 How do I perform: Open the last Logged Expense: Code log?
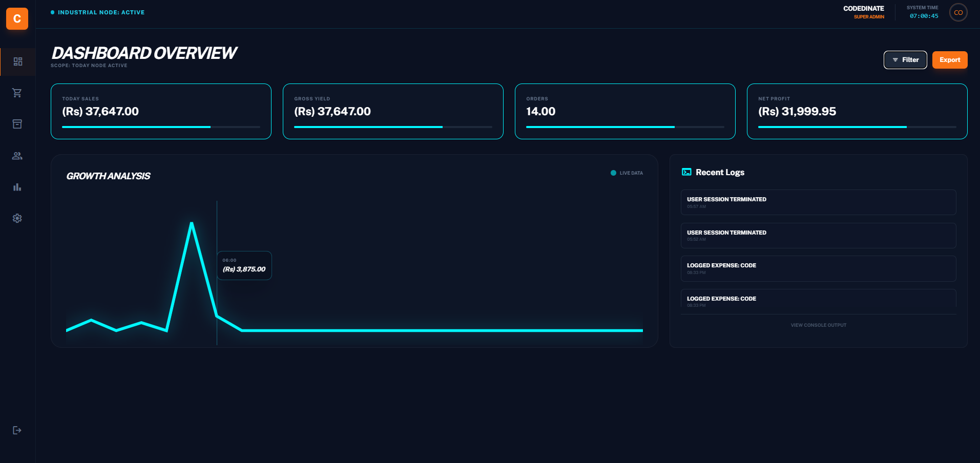[818, 299]
